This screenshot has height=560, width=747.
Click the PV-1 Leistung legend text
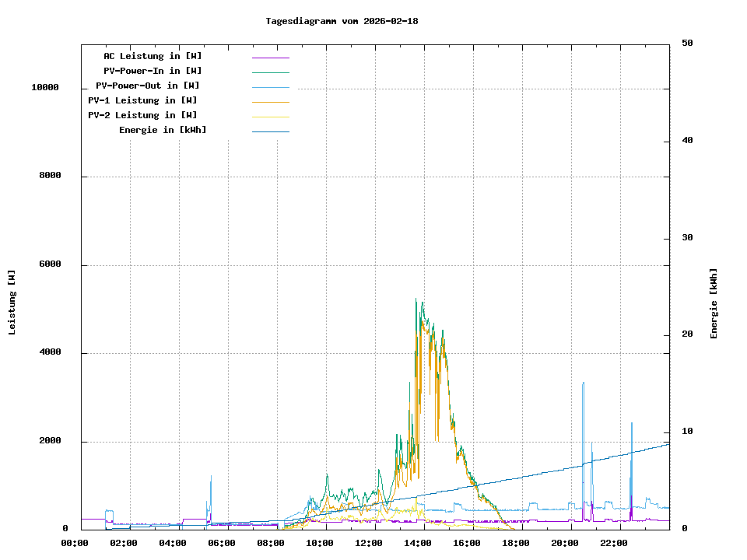tap(142, 100)
